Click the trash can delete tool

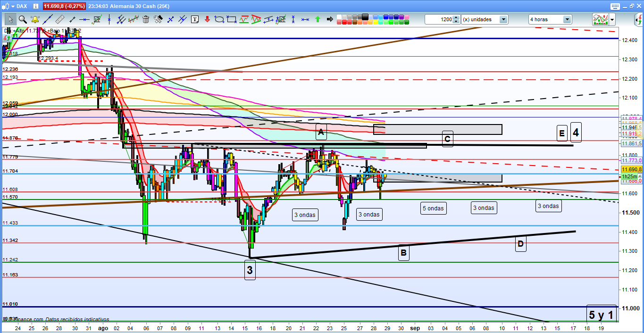coord(146,19)
